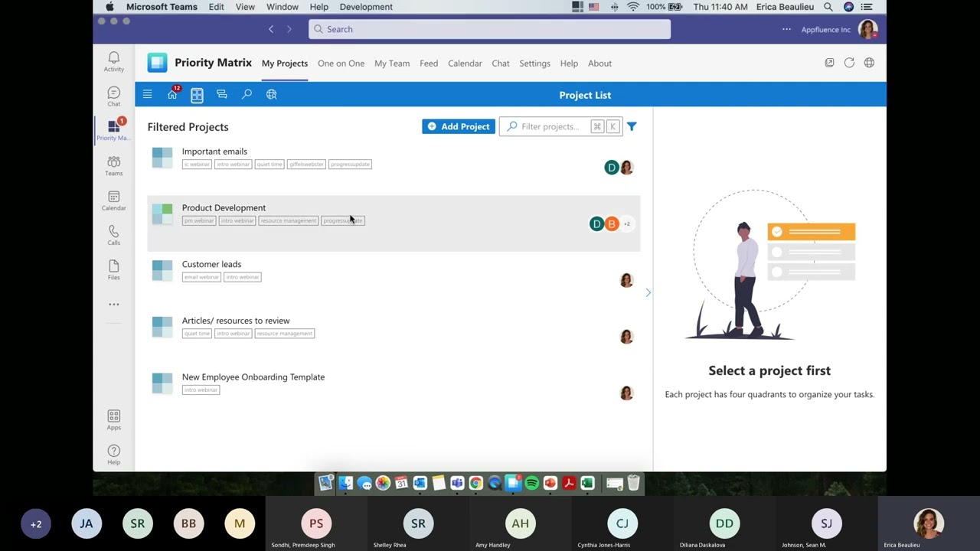Viewport: 980px width, 551px height.
Task: Click pm webinar tag on Product Development
Action: click(x=199, y=220)
